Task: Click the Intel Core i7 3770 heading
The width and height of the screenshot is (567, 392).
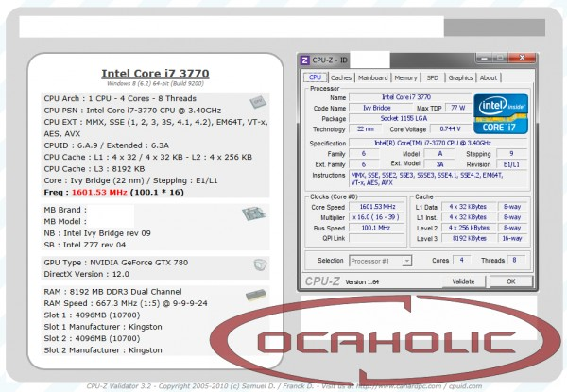Action: pos(155,74)
